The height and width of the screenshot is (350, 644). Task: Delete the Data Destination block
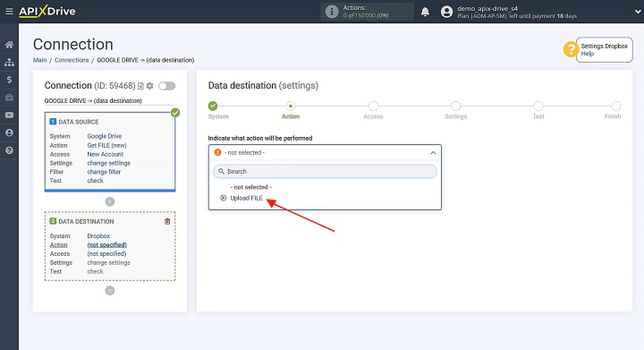(x=167, y=221)
